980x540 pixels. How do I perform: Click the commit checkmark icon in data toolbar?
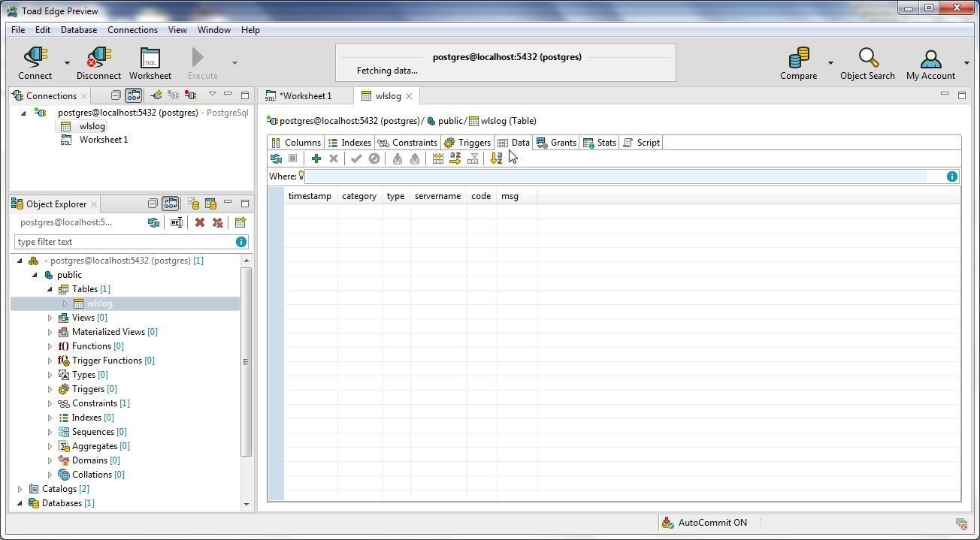pyautogui.click(x=356, y=158)
